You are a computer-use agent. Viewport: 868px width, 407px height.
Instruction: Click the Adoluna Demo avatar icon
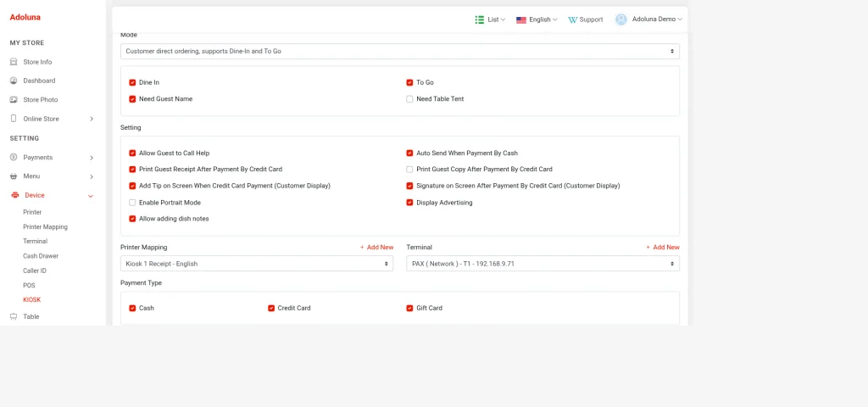click(621, 20)
